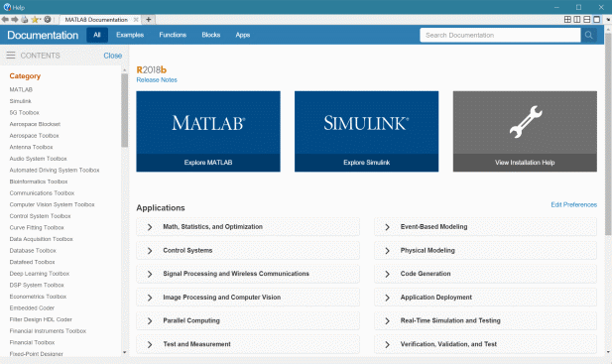This screenshot has height=364, width=612.
Task: Click Explore MATLAB
Action: click(208, 163)
